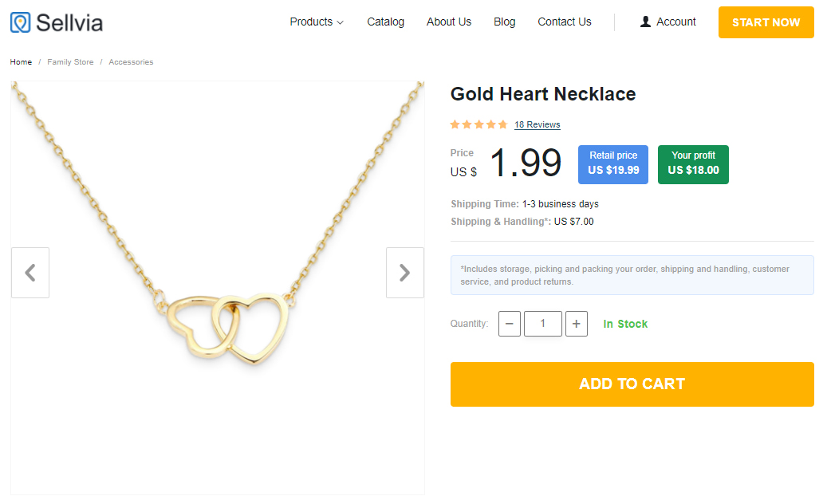827x504 pixels.
Task: Open the Blog page
Action: point(505,22)
